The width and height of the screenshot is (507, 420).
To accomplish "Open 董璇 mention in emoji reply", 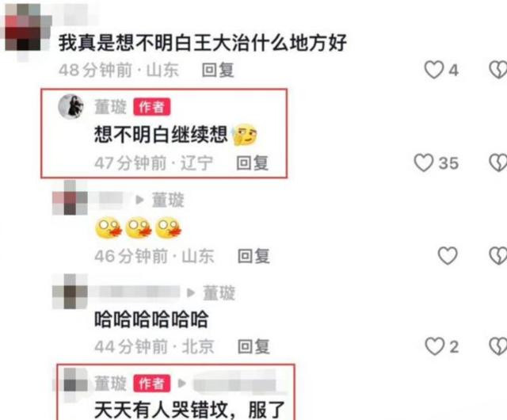I will pyautogui.click(x=168, y=200).
